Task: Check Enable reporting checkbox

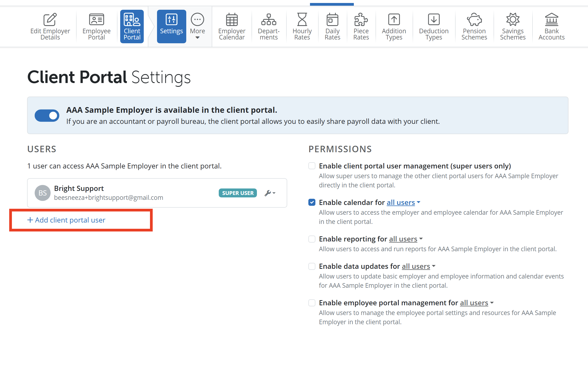Action: pyautogui.click(x=312, y=239)
